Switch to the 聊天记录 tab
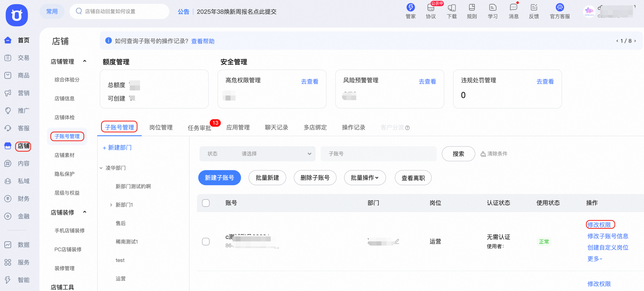644x291 pixels. [276, 127]
